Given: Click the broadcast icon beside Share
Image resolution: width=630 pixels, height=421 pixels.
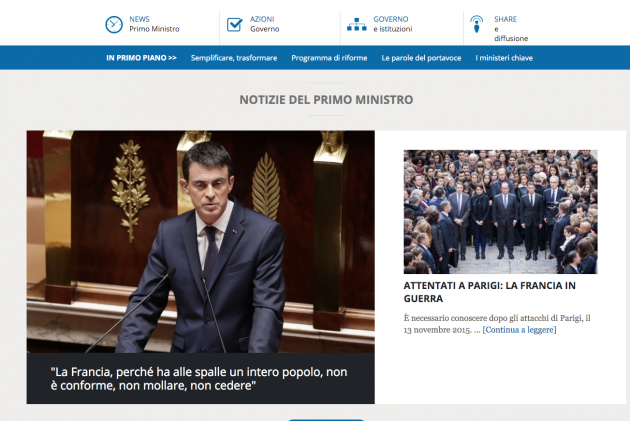Looking at the screenshot, I should 477,24.
